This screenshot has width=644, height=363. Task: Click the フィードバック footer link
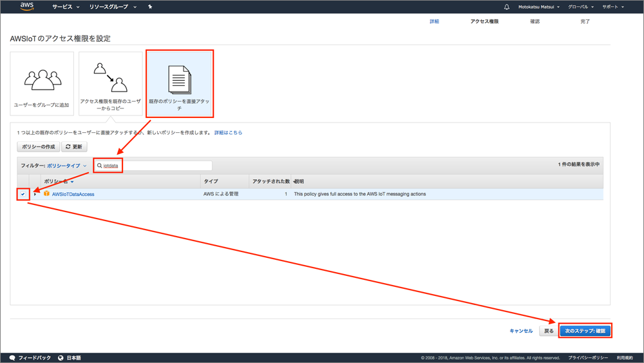pos(35,358)
